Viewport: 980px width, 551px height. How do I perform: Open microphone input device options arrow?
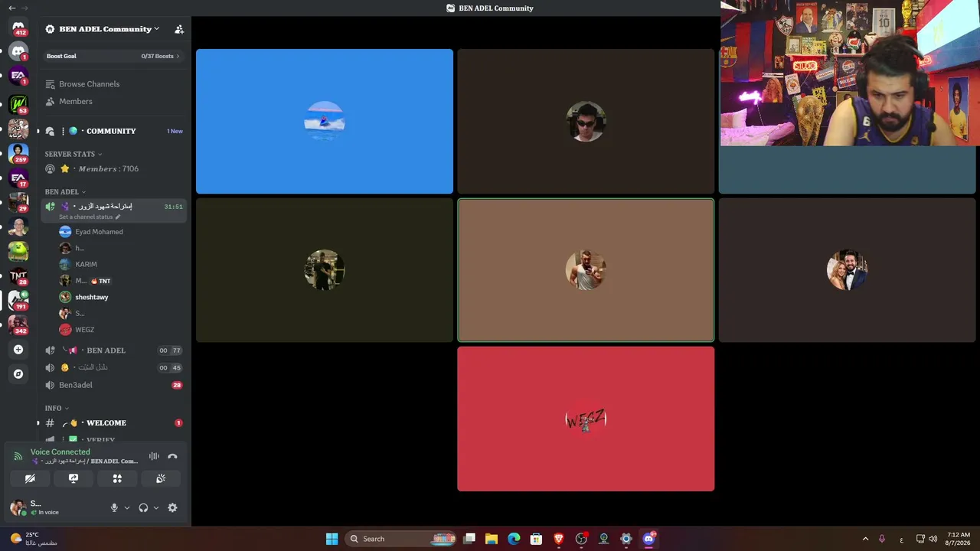(x=126, y=507)
